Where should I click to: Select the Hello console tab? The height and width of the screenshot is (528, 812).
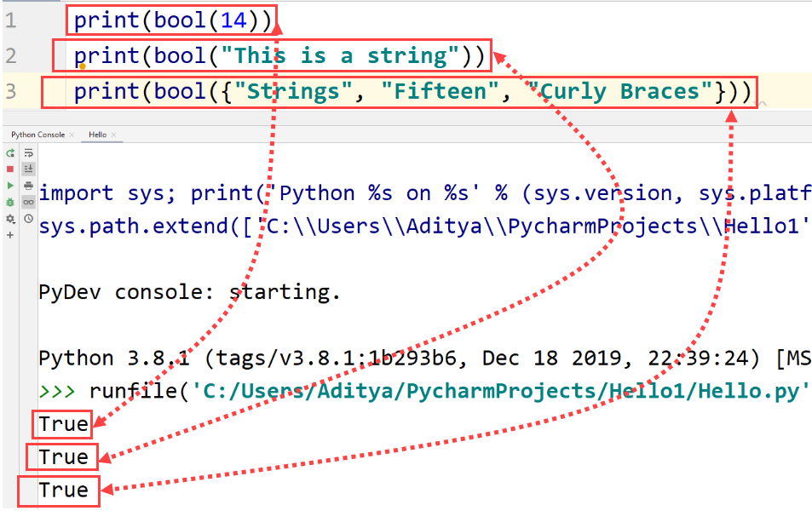point(97,135)
